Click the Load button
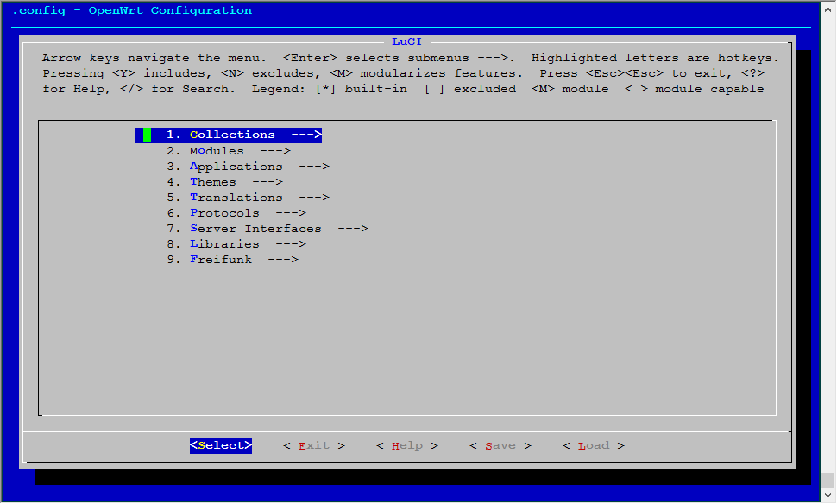The image size is (837, 504). click(x=594, y=446)
